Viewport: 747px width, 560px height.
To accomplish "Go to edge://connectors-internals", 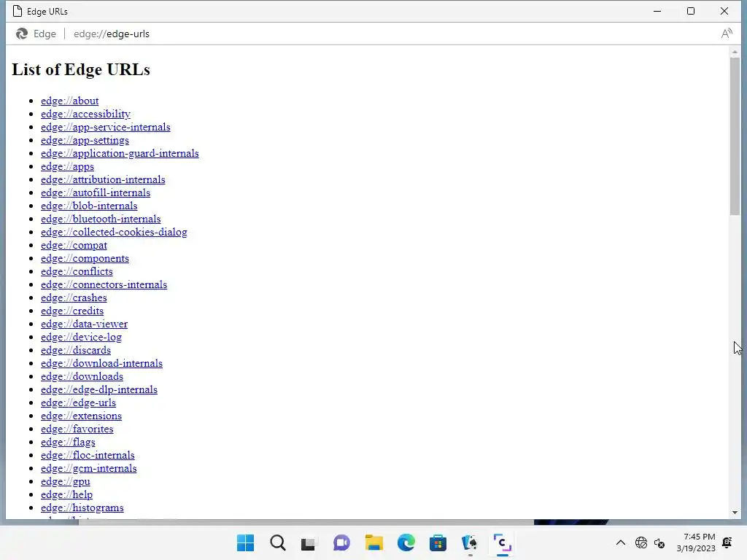I will coord(104,285).
